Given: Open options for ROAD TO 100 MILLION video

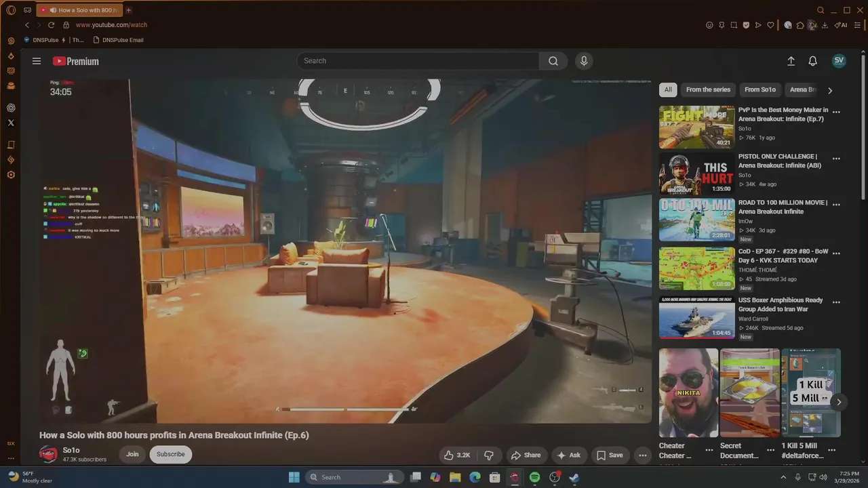Looking at the screenshot, I should point(836,205).
